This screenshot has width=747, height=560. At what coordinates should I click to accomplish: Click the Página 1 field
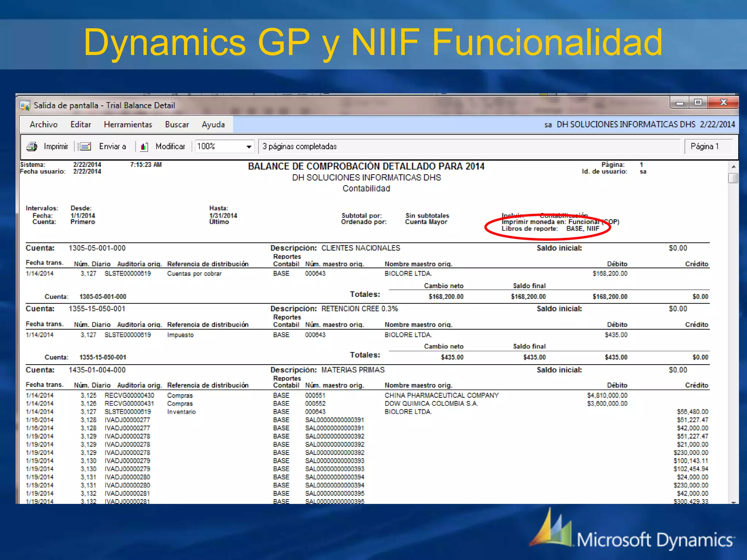pos(708,146)
